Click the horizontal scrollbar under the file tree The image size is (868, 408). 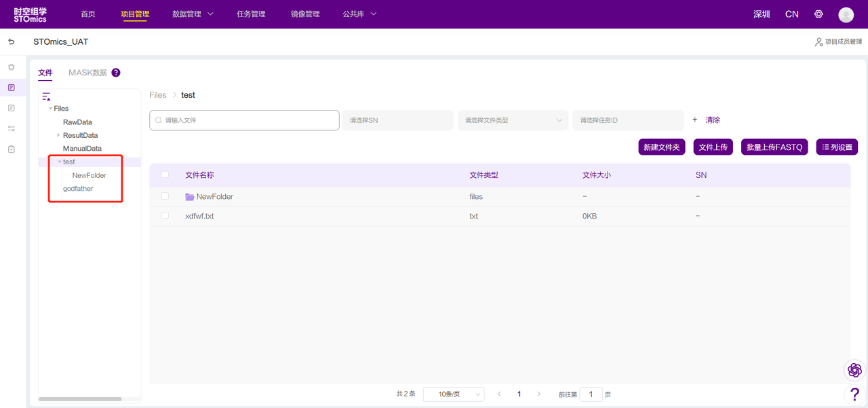[80, 399]
